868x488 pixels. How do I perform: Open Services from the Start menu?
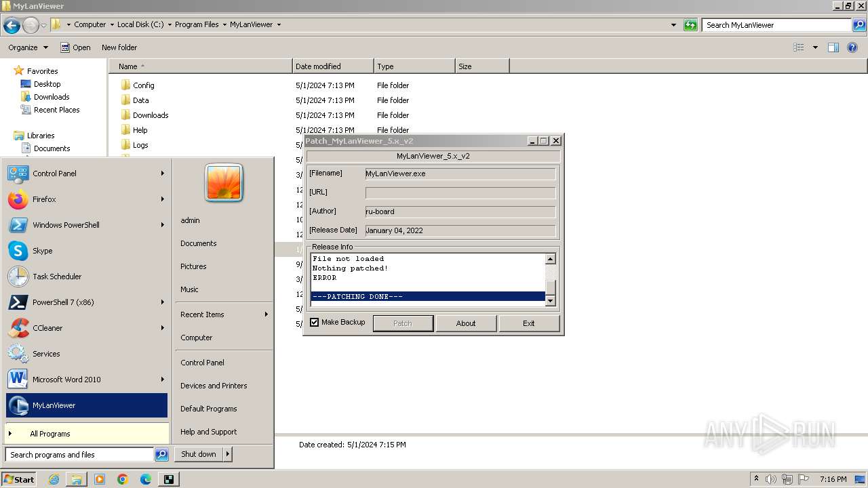[86, 354]
